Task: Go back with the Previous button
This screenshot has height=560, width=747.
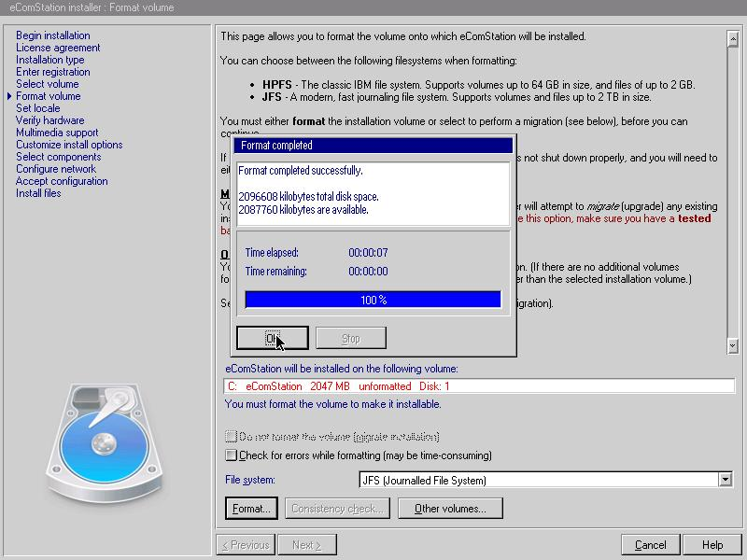Action: click(x=246, y=545)
